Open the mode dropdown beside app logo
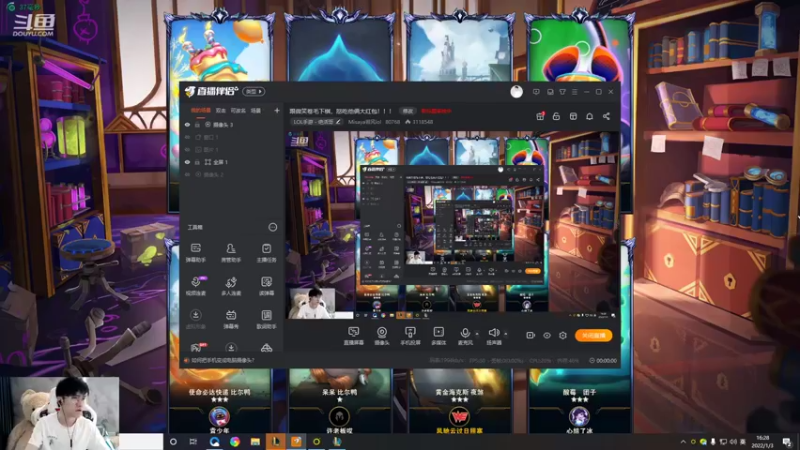The image size is (800, 450). (x=254, y=92)
